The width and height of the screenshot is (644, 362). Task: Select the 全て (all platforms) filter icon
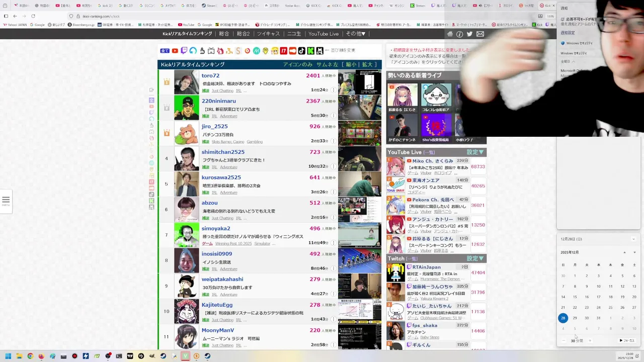click(x=165, y=51)
